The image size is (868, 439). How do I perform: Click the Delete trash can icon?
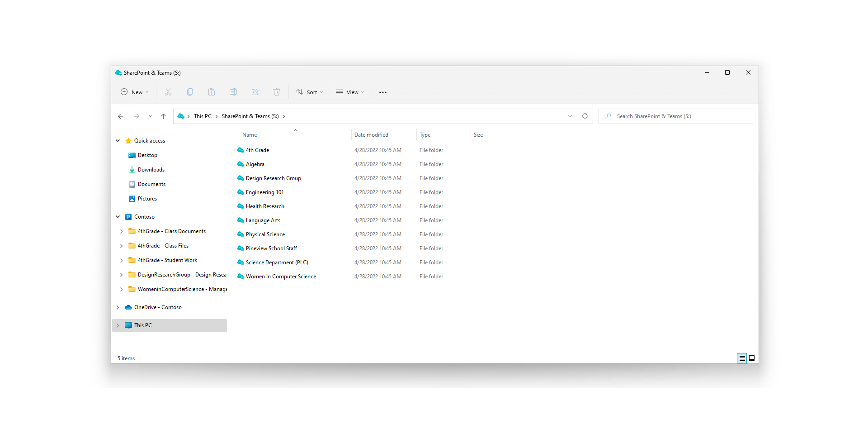(277, 92)
